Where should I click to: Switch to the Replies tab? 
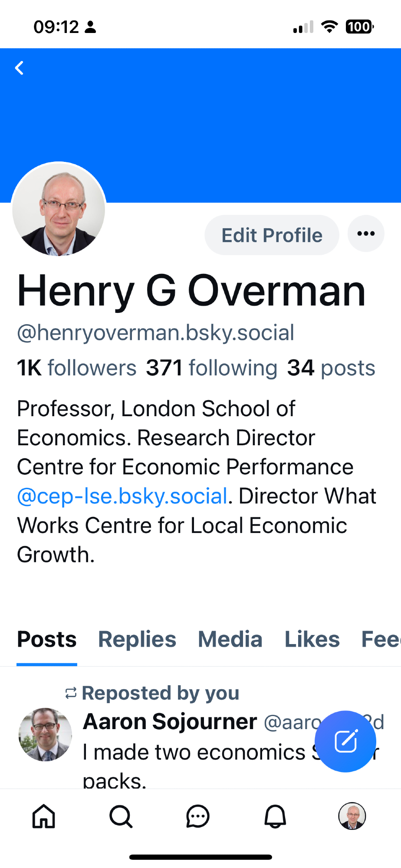137,639
